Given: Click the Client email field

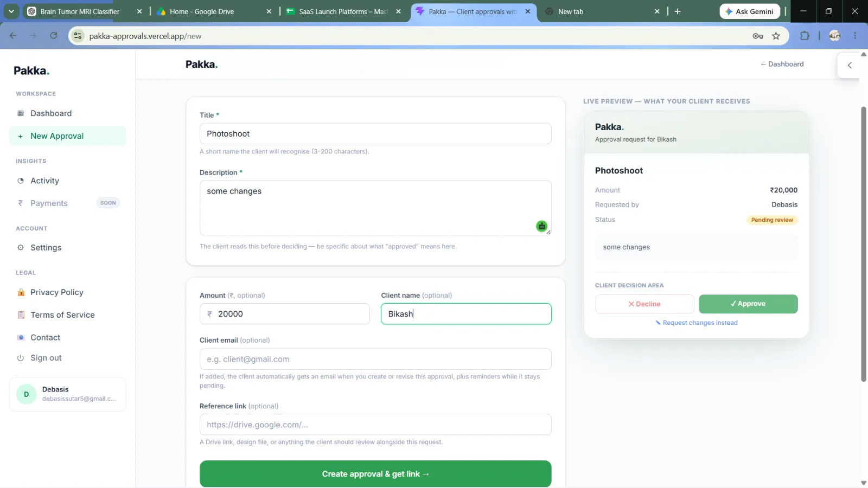Looking at the screenshot, I should click(x=375, y=359).
